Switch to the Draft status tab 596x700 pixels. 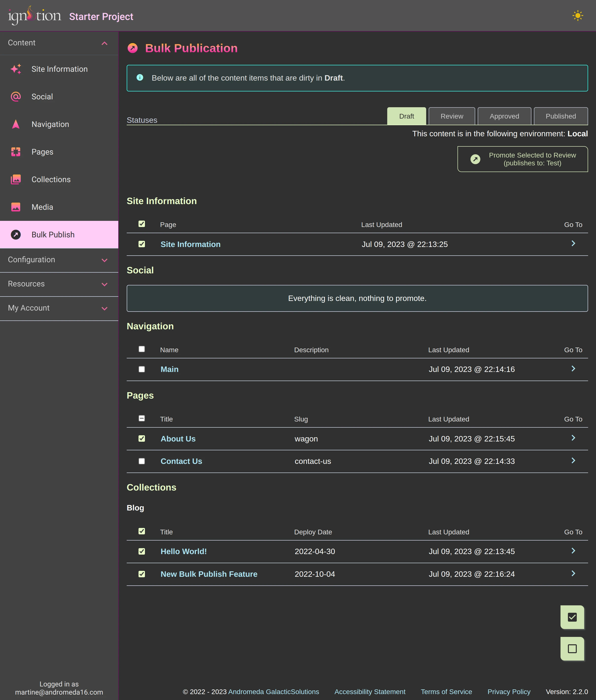tap(406, 116)
